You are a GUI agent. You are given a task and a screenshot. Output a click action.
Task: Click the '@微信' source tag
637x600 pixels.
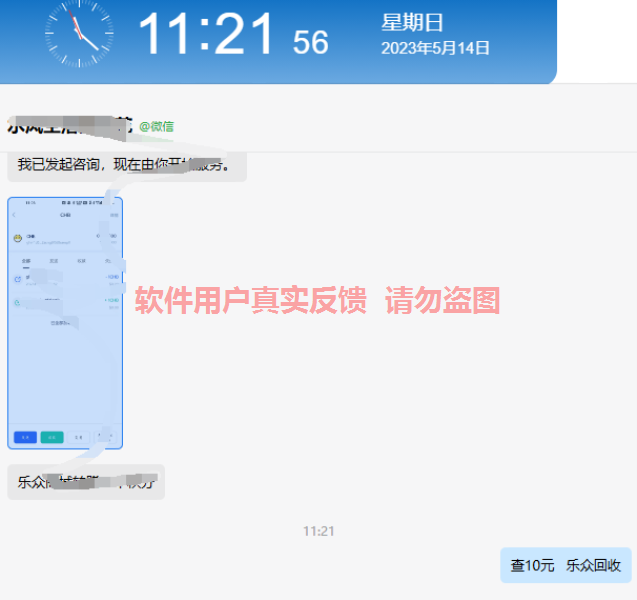[x=156, y=126]
